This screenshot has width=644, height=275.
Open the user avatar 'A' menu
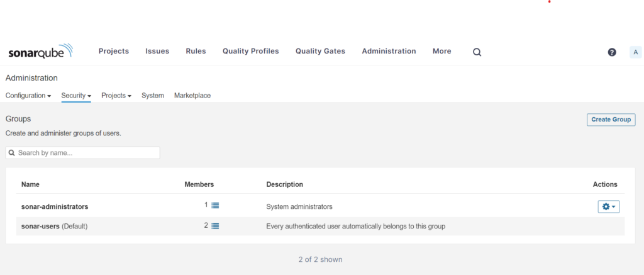(635, 52)
